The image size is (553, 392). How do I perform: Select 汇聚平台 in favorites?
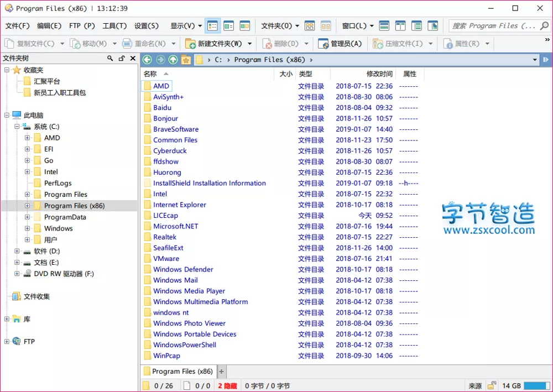pos(46,81)
